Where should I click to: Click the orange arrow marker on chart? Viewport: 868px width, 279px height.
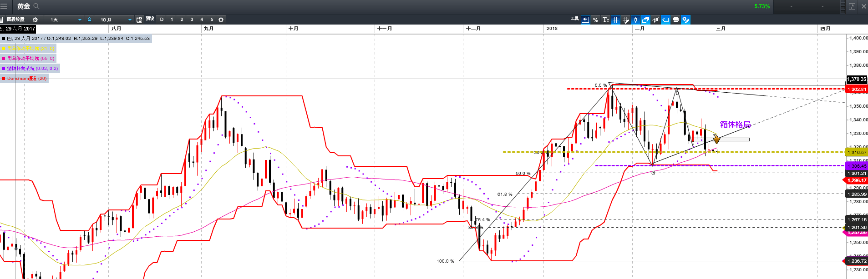click(x=716, y=139)
